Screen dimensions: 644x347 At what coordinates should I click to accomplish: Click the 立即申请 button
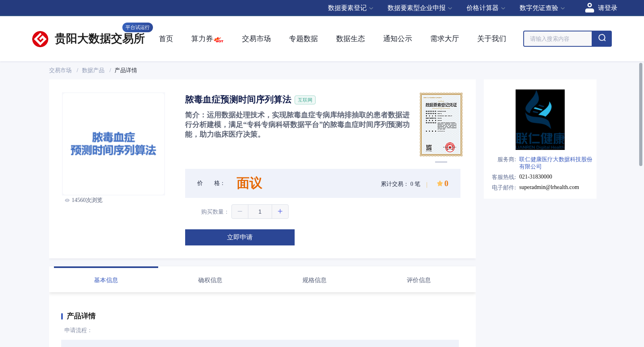pos(240,237)
